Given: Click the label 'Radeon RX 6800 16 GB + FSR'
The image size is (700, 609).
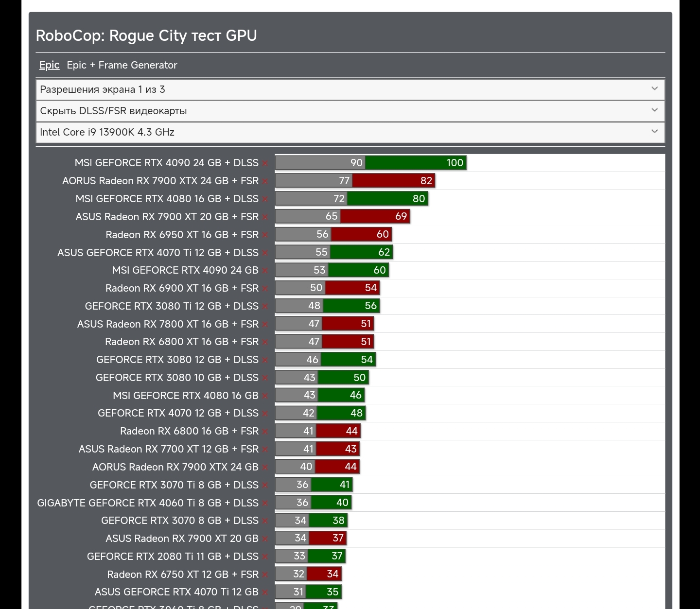Looking at the screenshot, I should 190,431.
